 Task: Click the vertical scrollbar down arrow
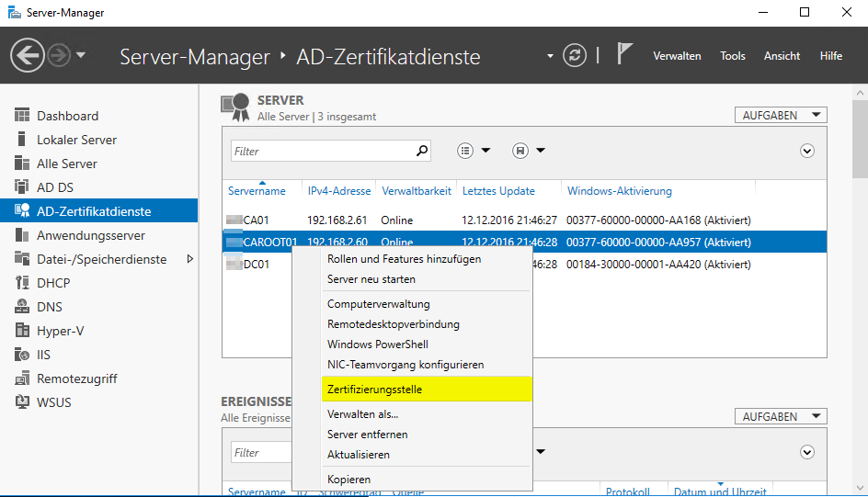[860, 488]
